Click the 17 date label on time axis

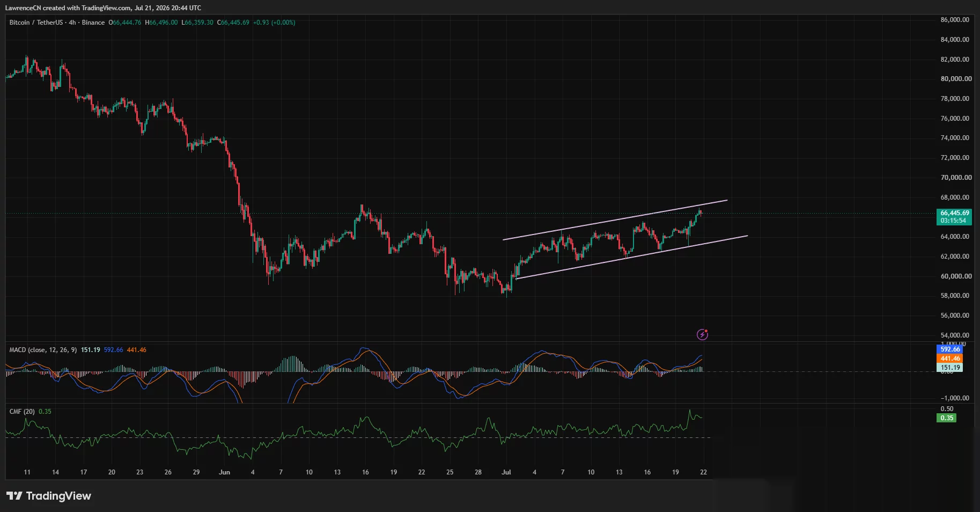coord(84,472)
